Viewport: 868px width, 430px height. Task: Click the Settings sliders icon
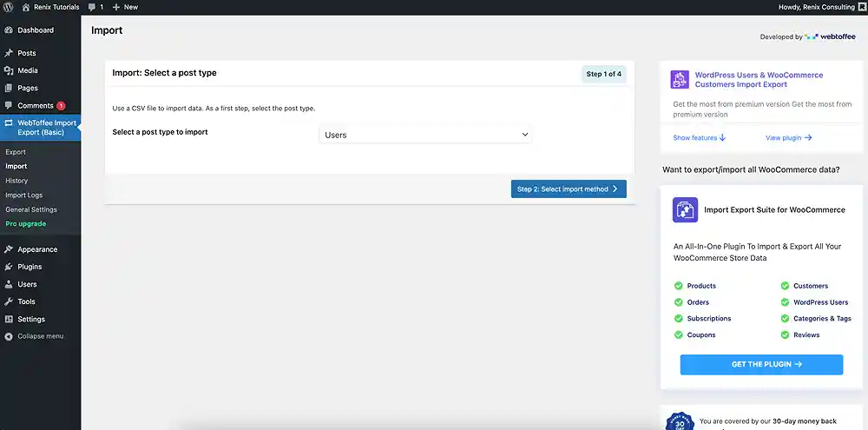pos(9,319)
